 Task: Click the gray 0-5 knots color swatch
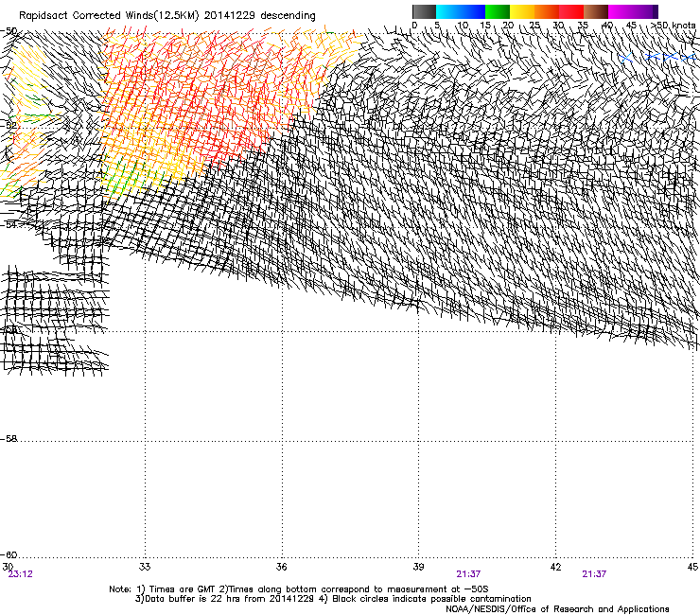click(x=424, y=11)
